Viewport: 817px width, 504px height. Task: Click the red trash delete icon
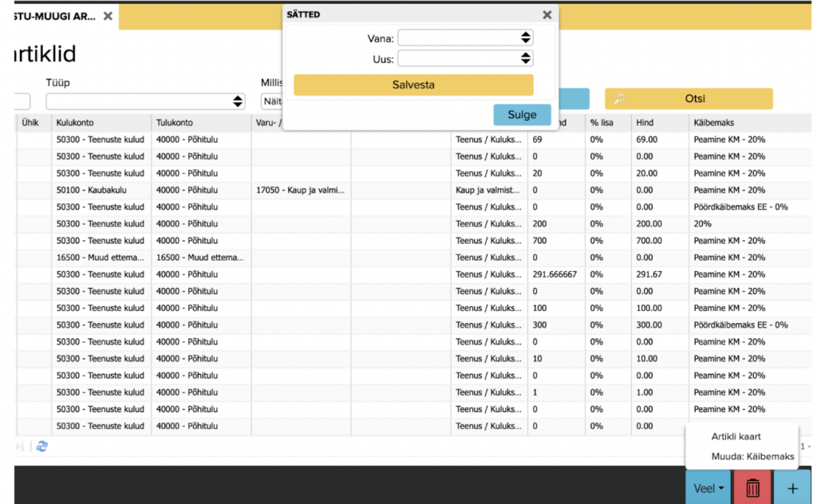[x=752, y=487]
